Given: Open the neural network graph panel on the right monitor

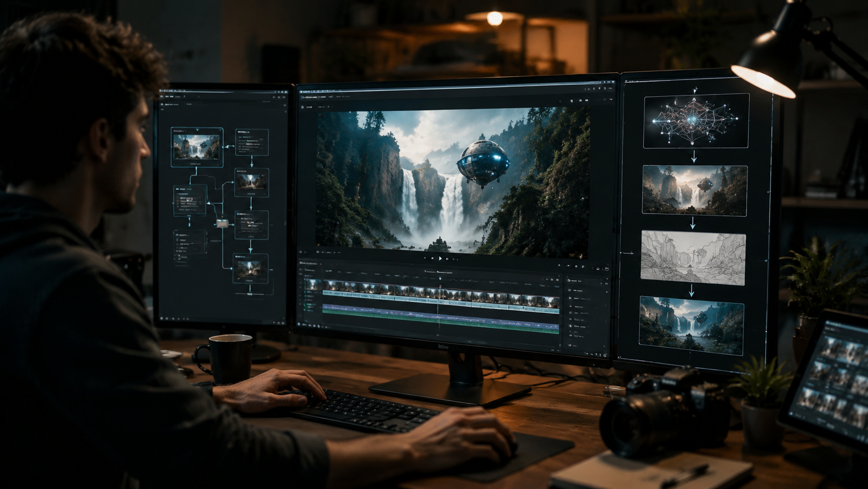Looking at the screenshot, I should [696, 121].
